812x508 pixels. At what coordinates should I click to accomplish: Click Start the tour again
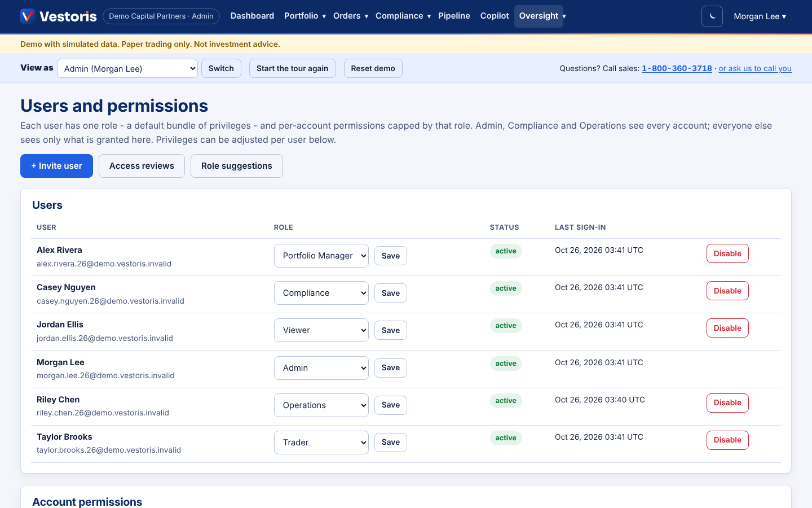[292, 68]
